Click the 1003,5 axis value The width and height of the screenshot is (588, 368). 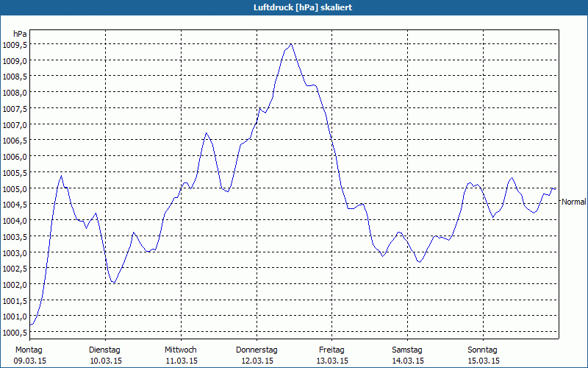click(x=15, y=236)
